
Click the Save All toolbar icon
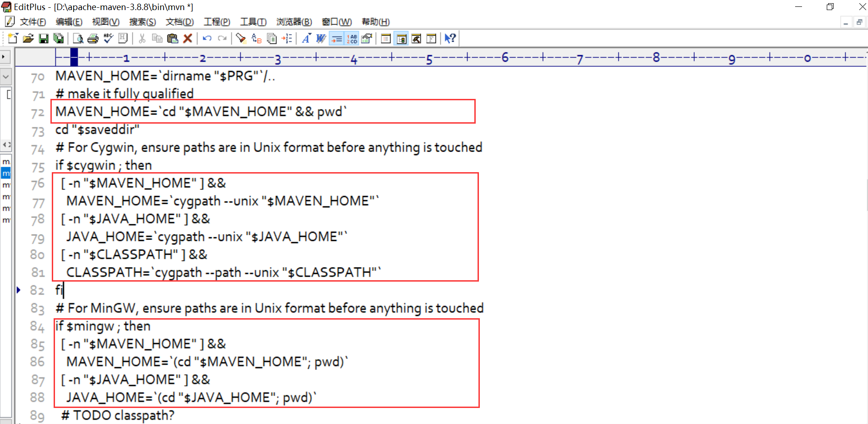[x=58, y=38]
